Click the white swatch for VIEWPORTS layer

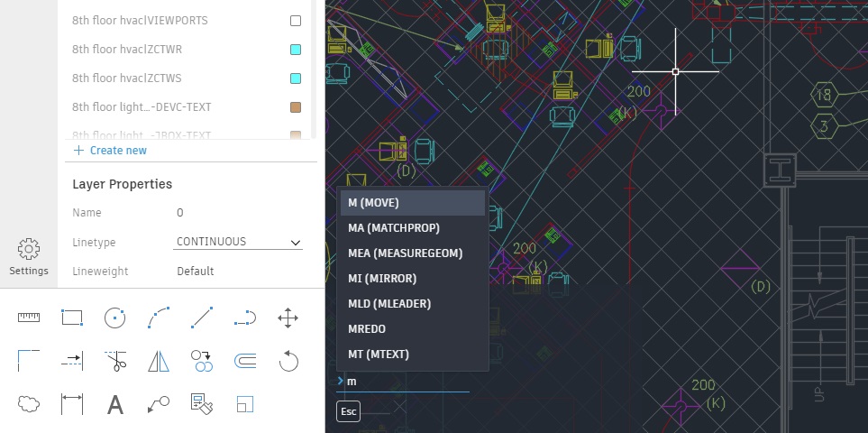[x=296, y=21]
